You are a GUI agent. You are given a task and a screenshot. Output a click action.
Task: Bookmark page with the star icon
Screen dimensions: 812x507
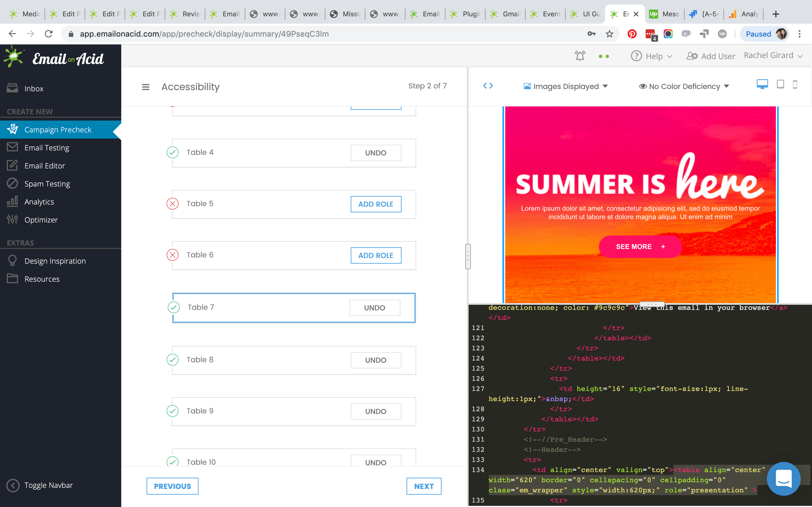pos(609,34)
